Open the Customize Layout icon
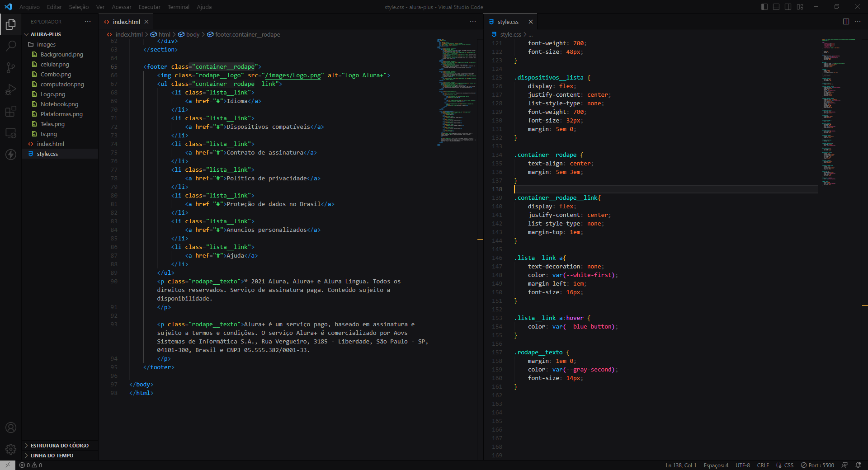The height and width of the screenshot is (470, 868). (x=800, y=7)
